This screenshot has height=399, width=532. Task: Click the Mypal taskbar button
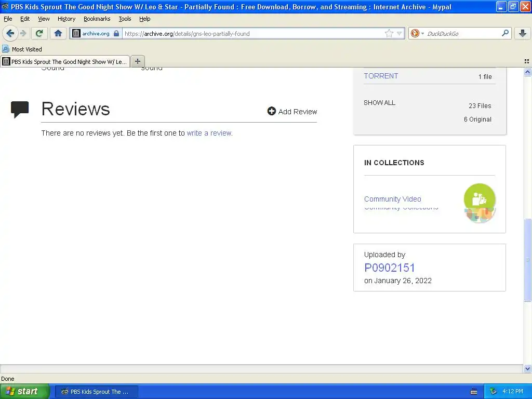point(96,392)
